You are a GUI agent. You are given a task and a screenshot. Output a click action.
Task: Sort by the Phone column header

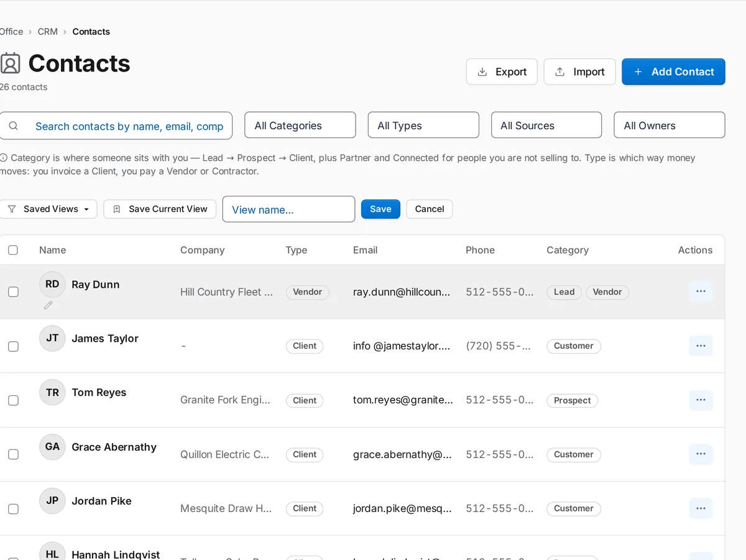coord(480,250)
